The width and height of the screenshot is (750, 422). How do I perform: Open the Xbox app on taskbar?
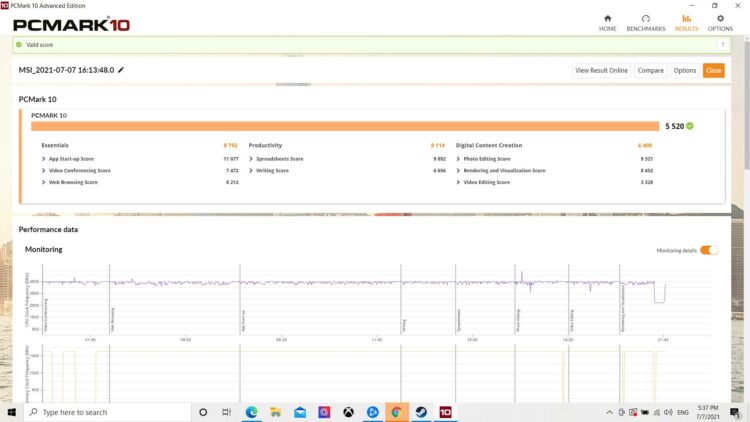click(x=348, y=412)
